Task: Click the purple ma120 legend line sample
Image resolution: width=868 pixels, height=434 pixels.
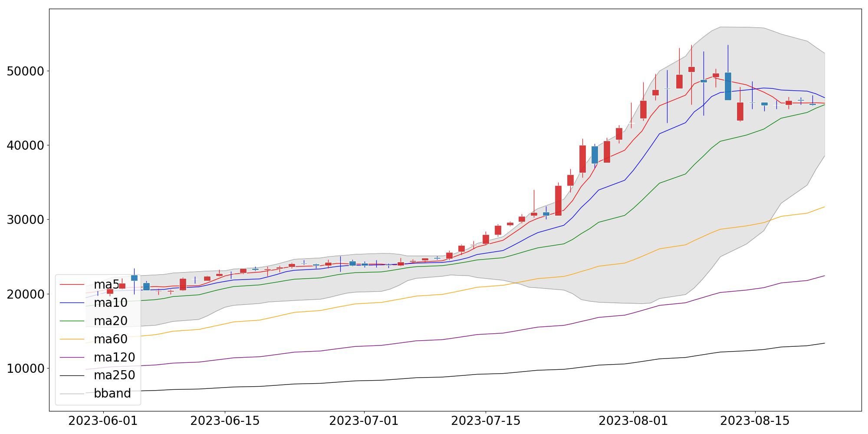Action: click(72, 357)
